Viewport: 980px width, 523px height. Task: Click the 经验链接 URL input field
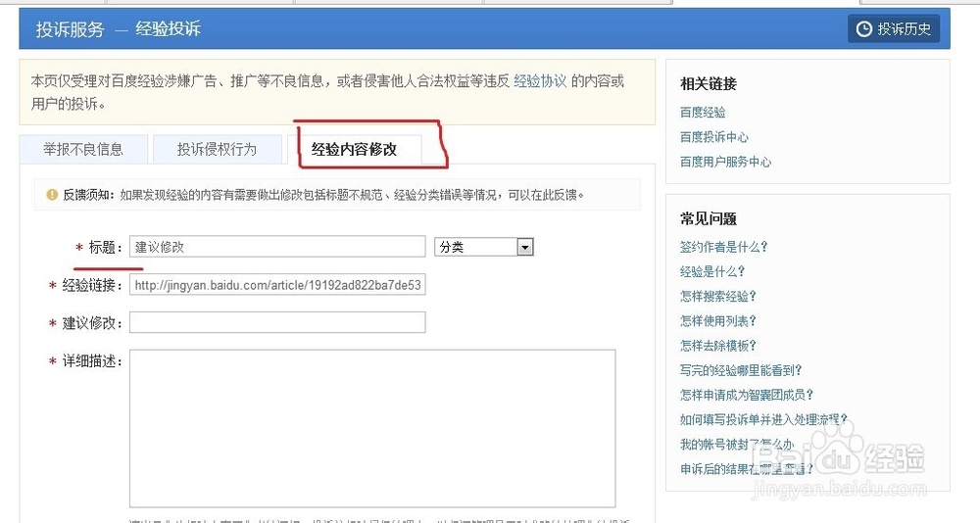pyautogui.click(x=277, y=285)
